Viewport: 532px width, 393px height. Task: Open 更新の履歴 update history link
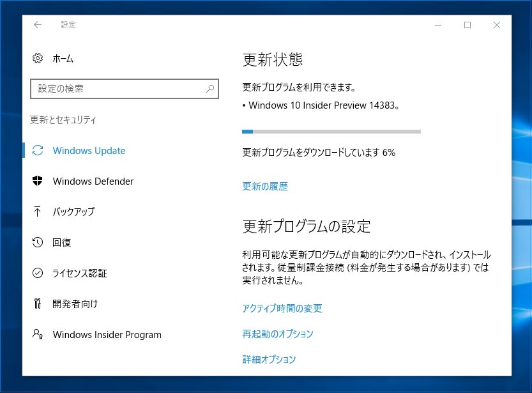[x=265, y=187]
